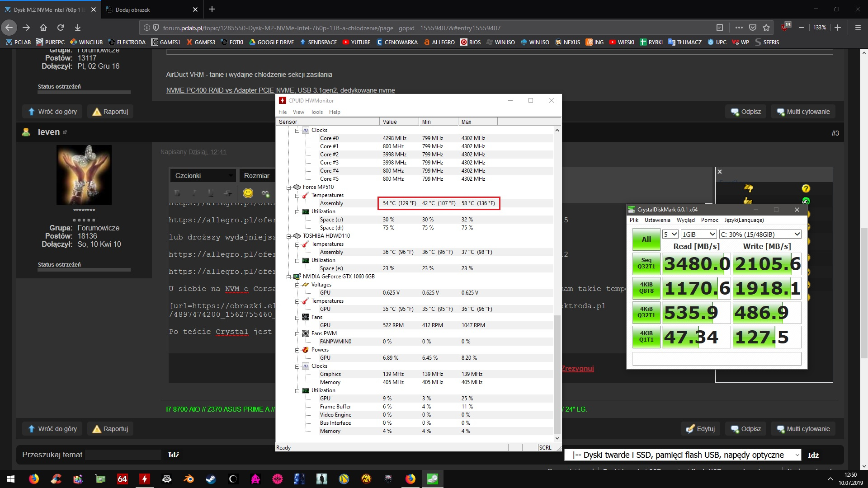Open Ustawienia menu in CrystalDiskMark
The image size is (868, 488).
pyautogui.click(x=657, y=220)
